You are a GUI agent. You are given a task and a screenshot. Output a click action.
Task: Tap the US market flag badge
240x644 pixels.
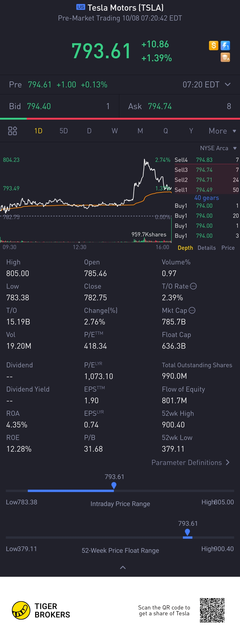[x=81, y=7]
